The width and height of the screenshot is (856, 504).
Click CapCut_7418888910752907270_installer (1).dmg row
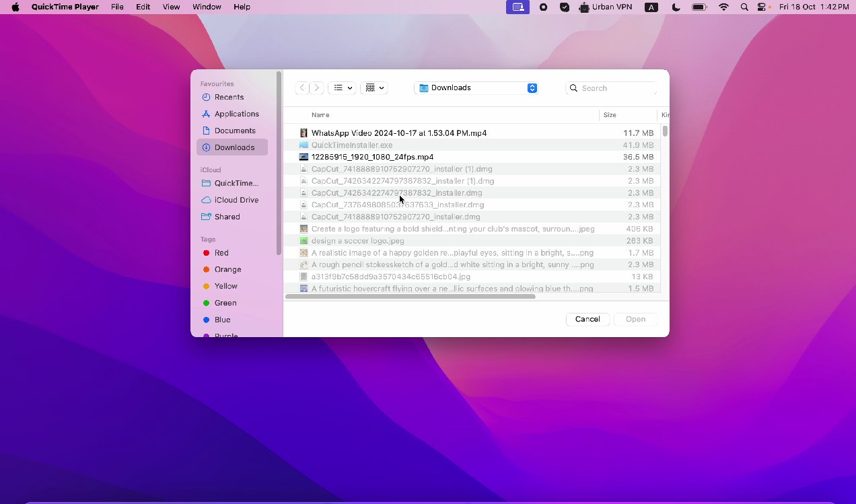click(x=472, y=169)
